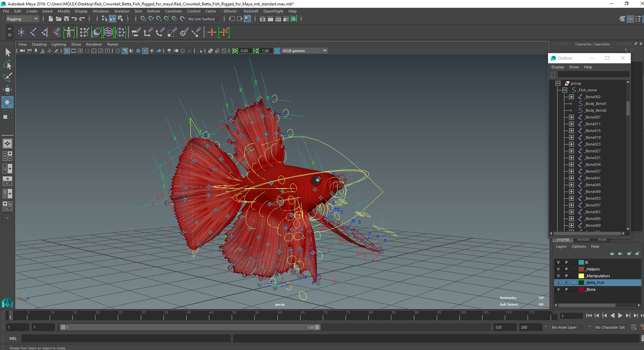Open the Rigging menu set dropdown
This screenshot has width=644, height=350.
(x=22, y=19)
